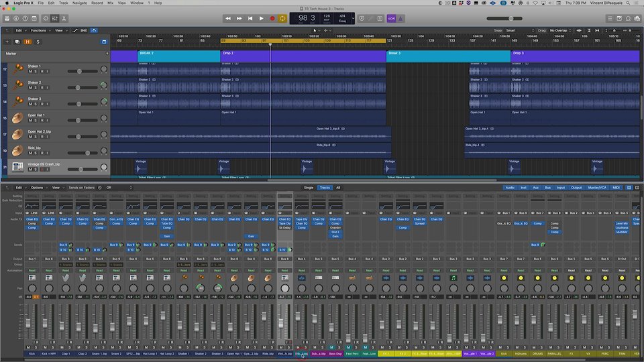The image size is (644, 362).
Task: Click Vintage 09 Crash track icon
Action: 17,167
